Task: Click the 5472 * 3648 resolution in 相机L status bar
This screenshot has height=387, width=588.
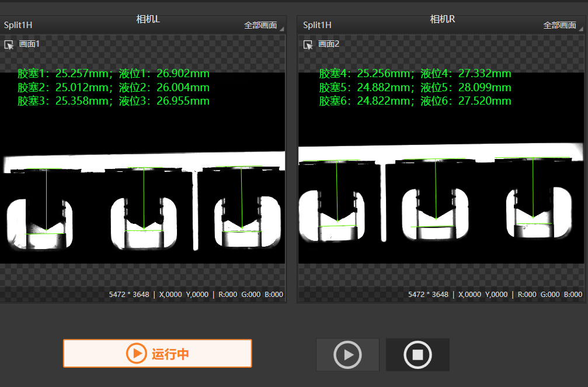Action: tap(129, 295)
